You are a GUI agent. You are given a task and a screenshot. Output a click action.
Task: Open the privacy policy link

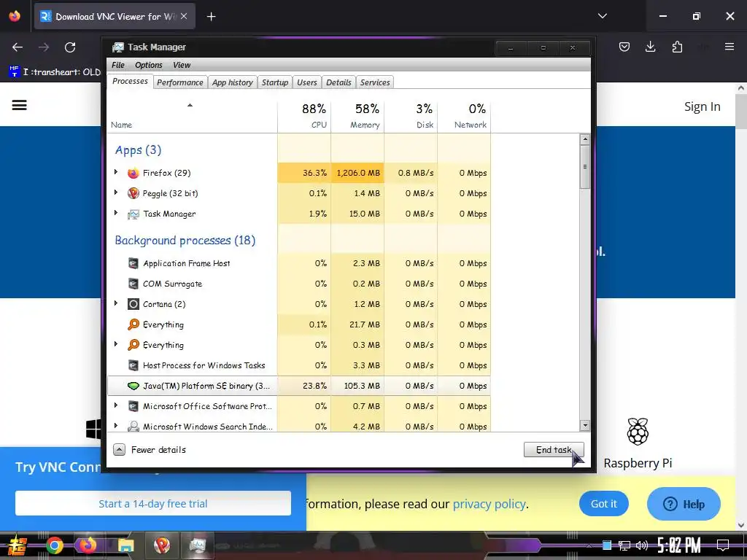pos(489,504)
